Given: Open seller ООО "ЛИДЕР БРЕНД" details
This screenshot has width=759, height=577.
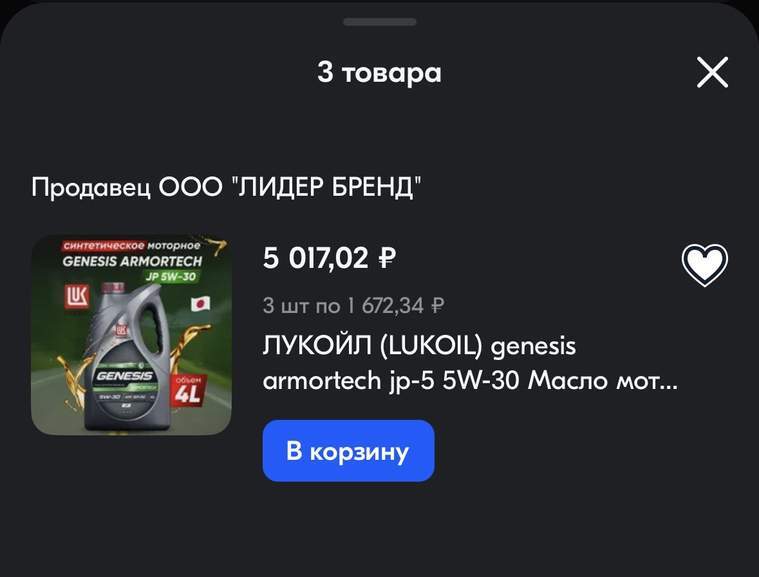Looking at the screenshot, I should tap(226, 187).
